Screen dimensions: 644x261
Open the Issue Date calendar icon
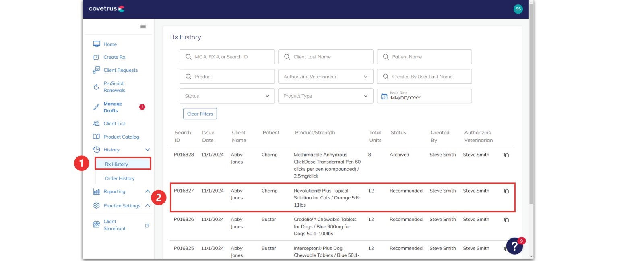point(384,97)
